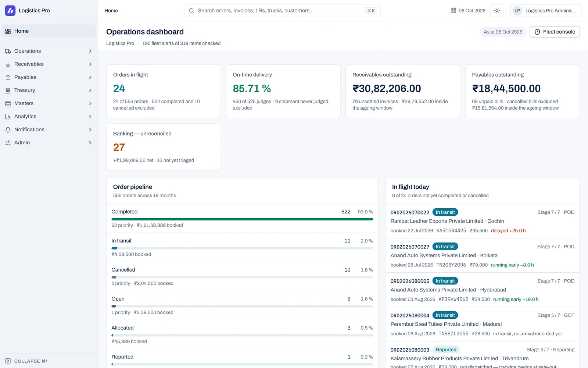Click the magnifier icon in search bar

(x=191, y=11)
